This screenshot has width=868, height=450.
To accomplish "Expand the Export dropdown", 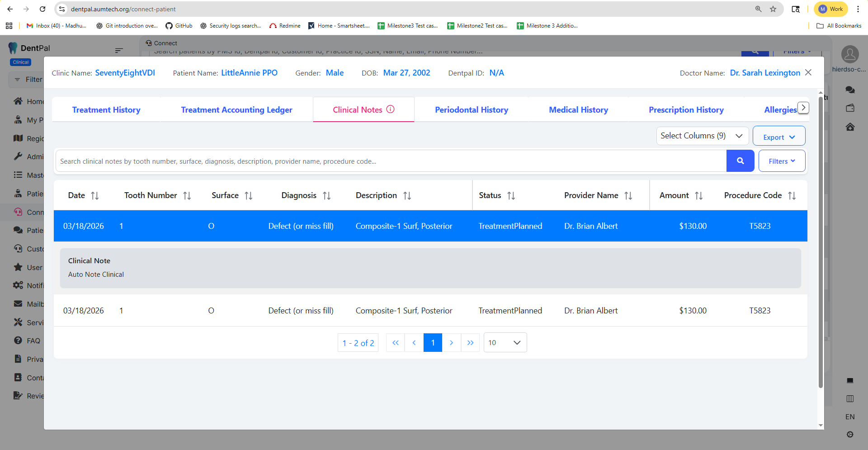I will point(778,137).
